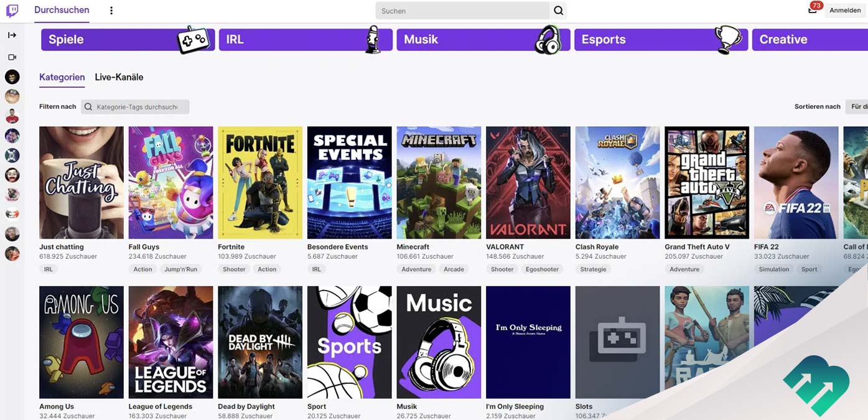The image size is (868, 420).
Task: Click the Twitch logo icon
Action: [x=12, y=11]
